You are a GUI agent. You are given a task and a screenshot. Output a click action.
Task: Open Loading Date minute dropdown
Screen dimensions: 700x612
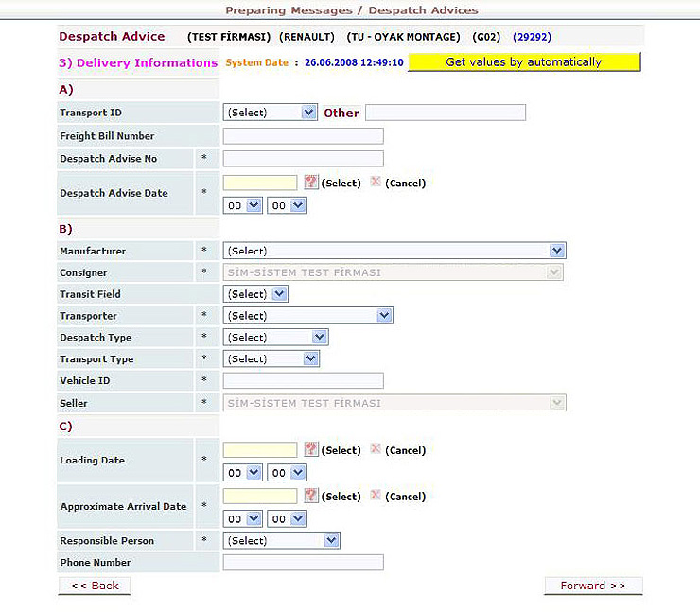tap(287, 473)
